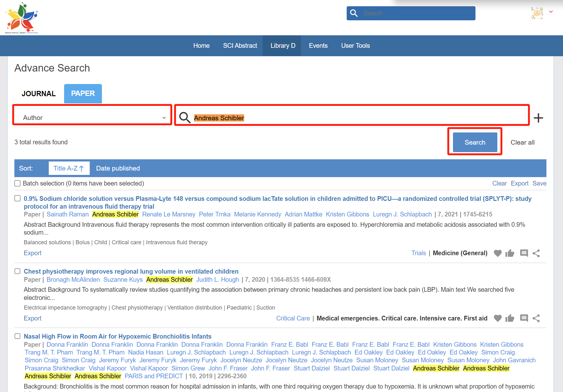
Task: Click share icon on the Sodium chloride paper
Action: tap(536, 253)
